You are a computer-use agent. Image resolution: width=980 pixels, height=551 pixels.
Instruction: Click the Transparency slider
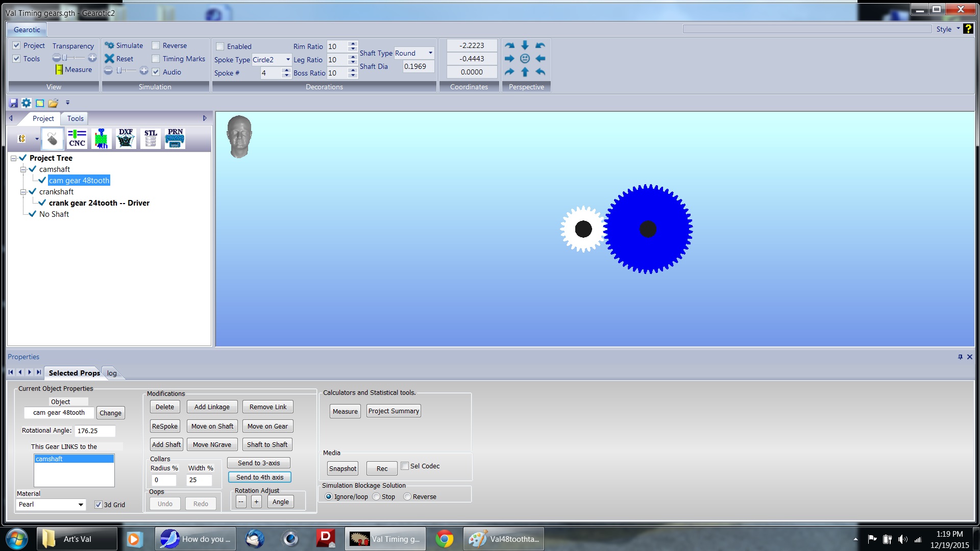coord(74,58)
